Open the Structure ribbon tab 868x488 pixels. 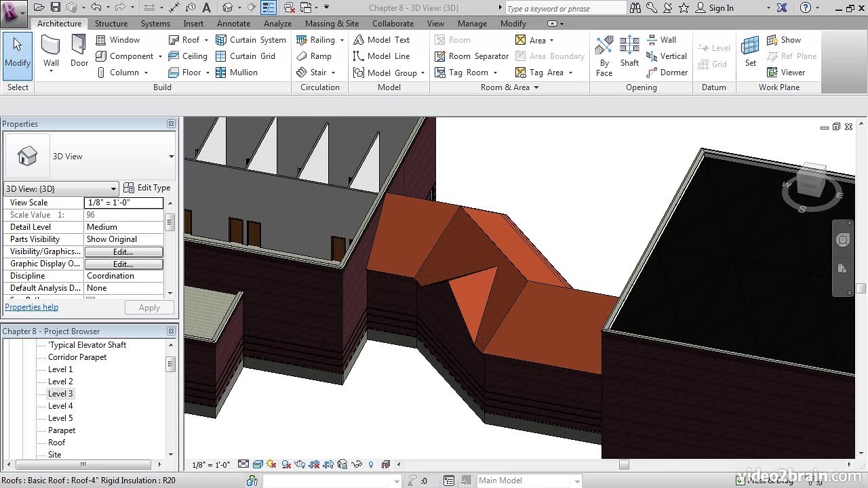click(111, 23)
